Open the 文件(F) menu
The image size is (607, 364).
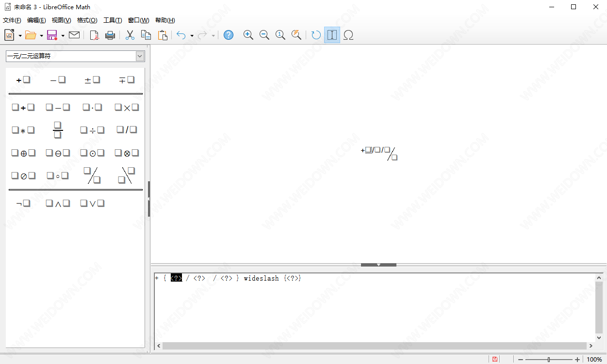pyautogui.click(x=12, y=20)
